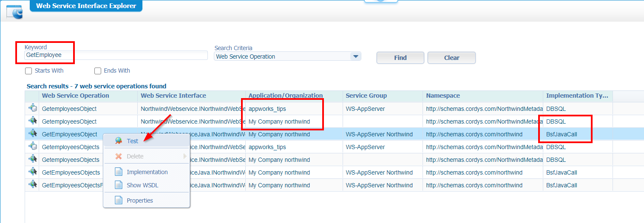
Task: Enable the Ends With checkbox
Action: click(x=98, y=71)
